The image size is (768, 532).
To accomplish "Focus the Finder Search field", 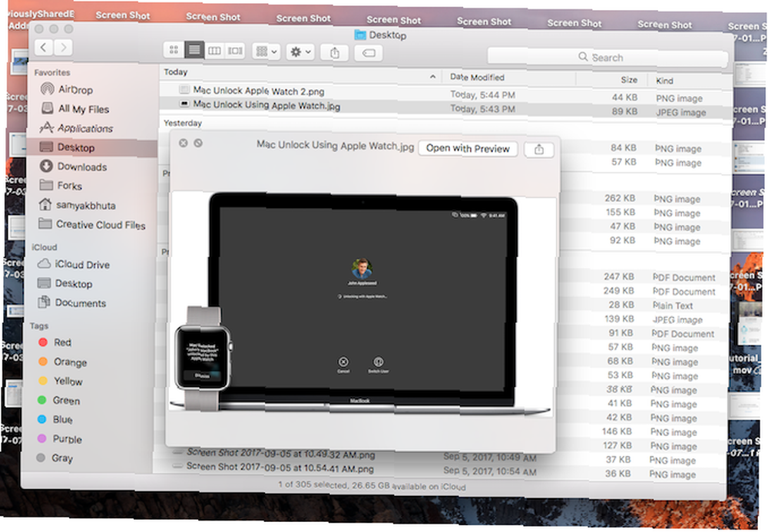I will [607, 58].
